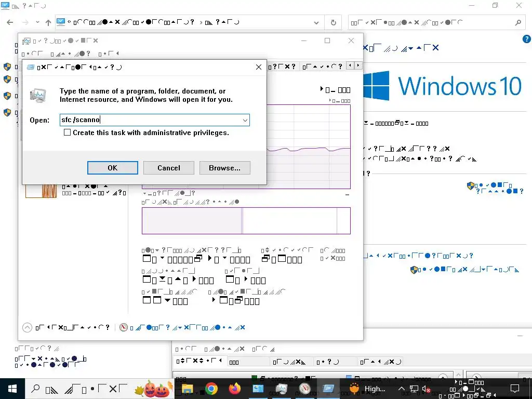The width and height of the screenshot is (532, 399).
Task: Open the Monitor menu in Resource Monitor
Action: coord(224,349)
